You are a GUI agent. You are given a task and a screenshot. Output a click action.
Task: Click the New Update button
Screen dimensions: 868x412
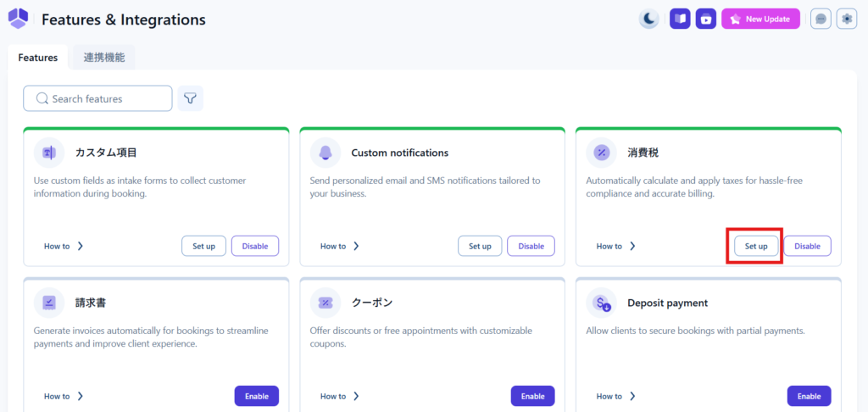[760, 19]
